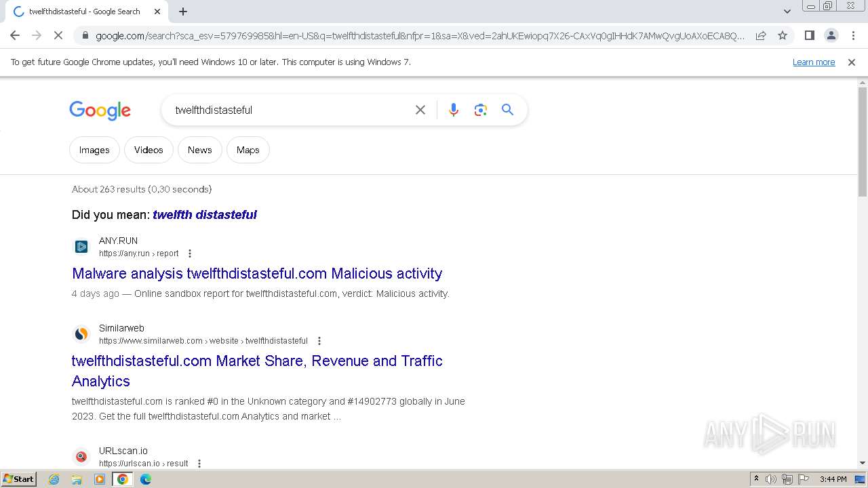Share this page from address bar

click(x=761, y=35)
